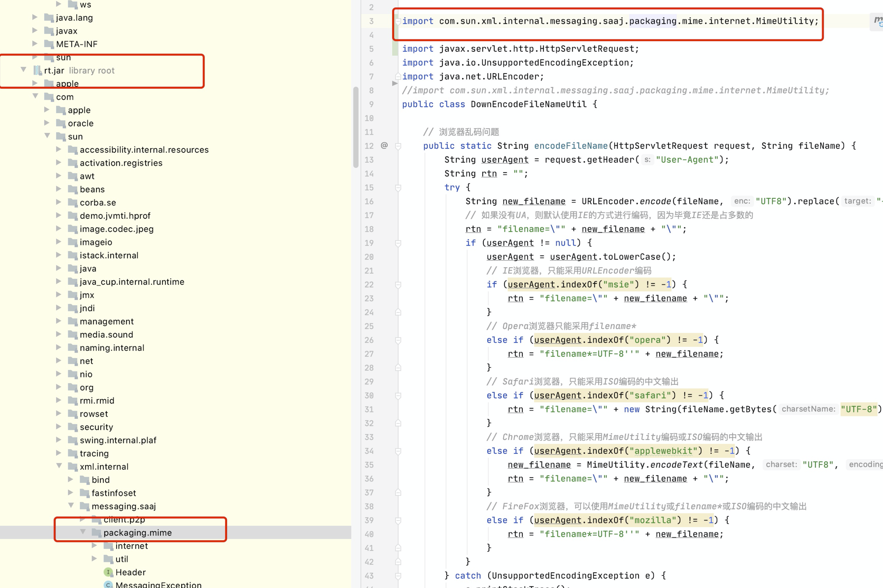Expand the internet folder under packaging.mime

[94, 546]
